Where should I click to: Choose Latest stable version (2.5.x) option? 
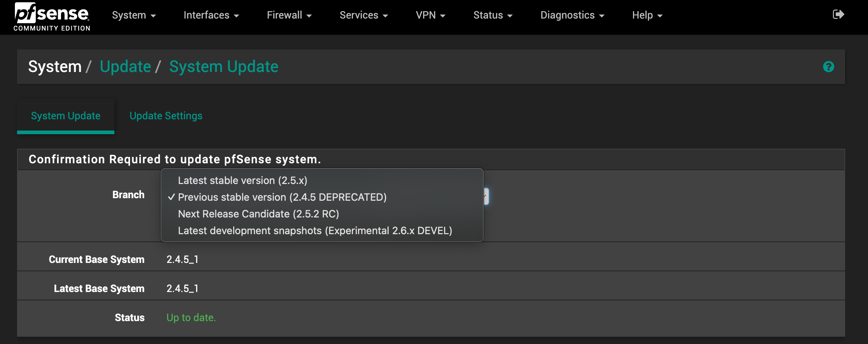(x=243, y=180)
